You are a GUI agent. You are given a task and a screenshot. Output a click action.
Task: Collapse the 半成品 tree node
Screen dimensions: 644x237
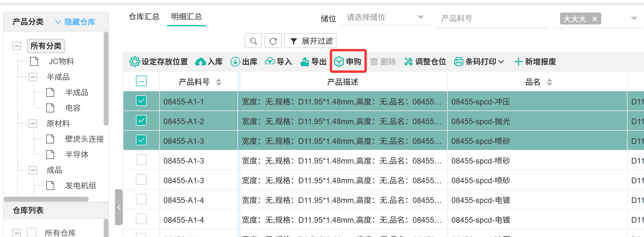coord(33,77)
